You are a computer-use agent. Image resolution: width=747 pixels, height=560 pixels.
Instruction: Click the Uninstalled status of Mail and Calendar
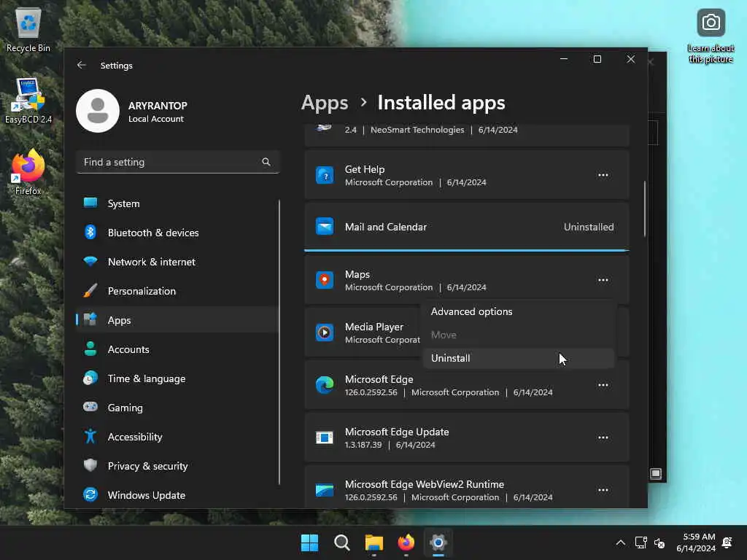click(589, 227)
